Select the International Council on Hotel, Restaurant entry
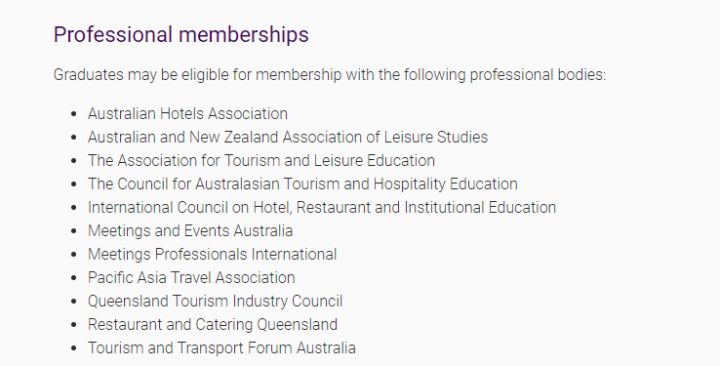The height and width of the screenshot is (366, 720). [322, 207]
